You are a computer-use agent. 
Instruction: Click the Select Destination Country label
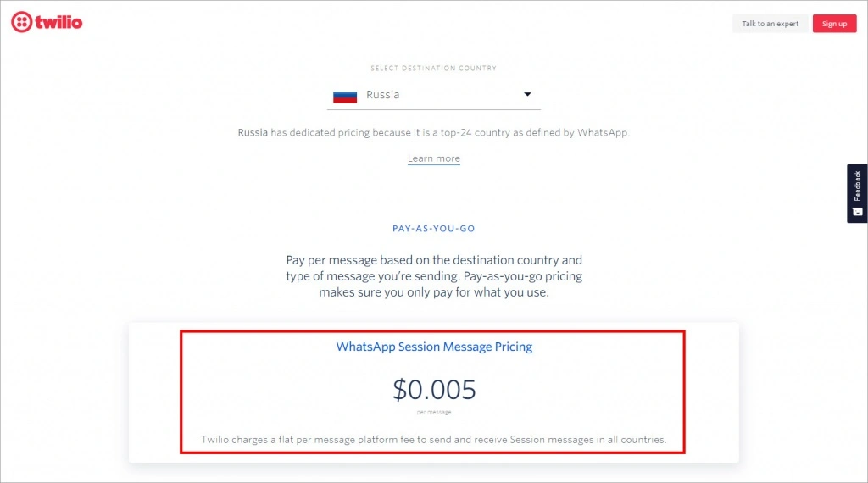click(433, 68)
